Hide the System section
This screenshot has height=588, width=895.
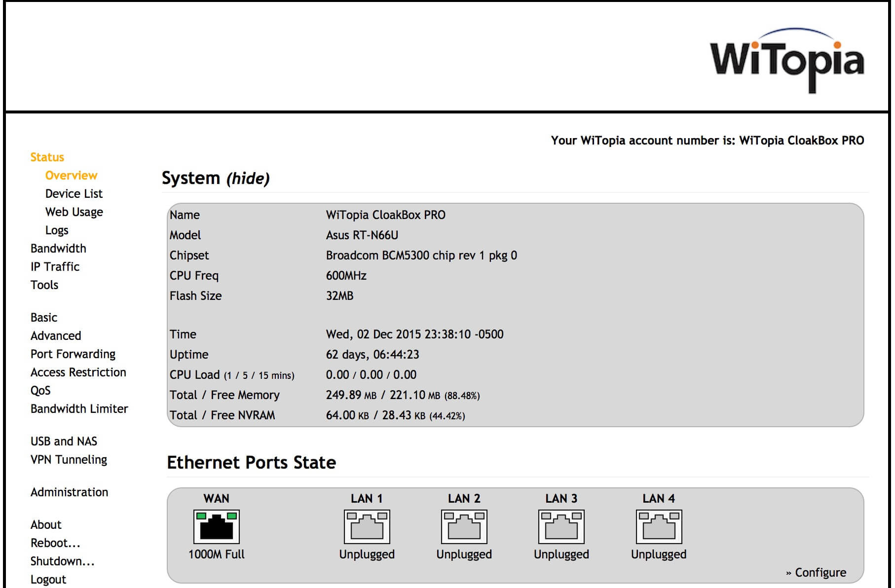click(x=248, y=179)
